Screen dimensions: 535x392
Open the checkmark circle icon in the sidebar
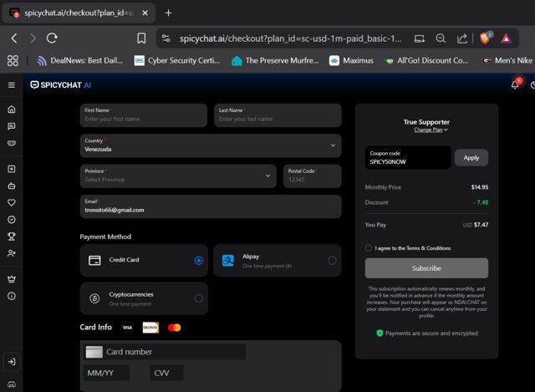12,220
